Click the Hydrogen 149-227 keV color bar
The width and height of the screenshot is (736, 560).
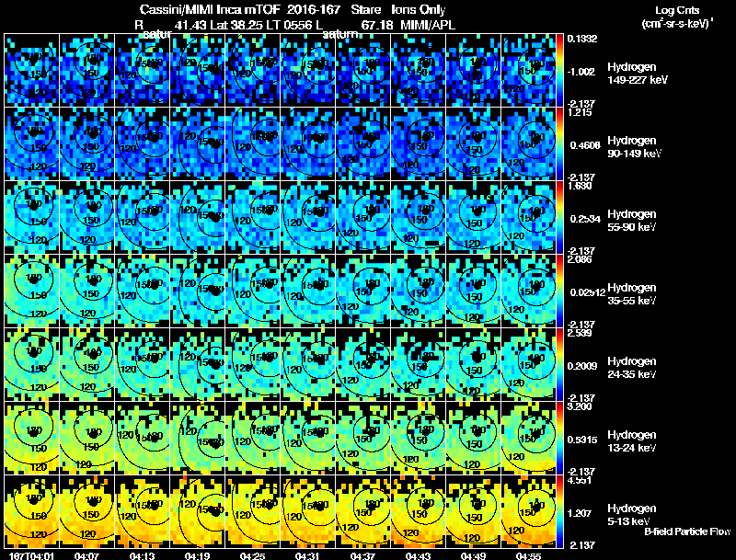559,71
